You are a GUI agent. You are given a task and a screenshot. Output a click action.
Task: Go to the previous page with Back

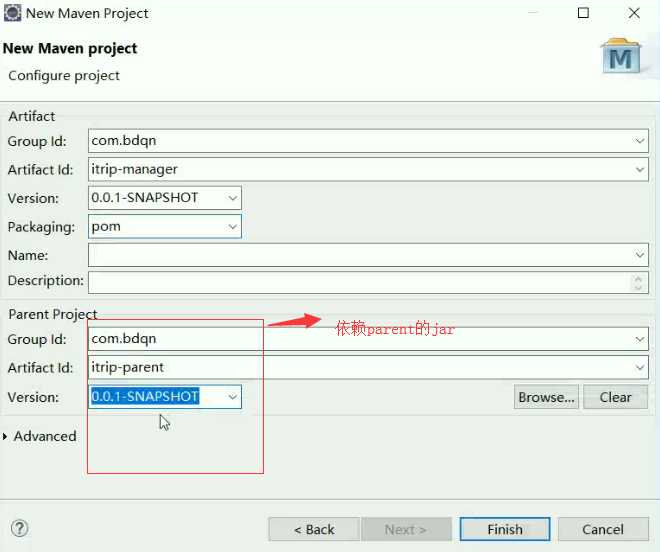314,529
